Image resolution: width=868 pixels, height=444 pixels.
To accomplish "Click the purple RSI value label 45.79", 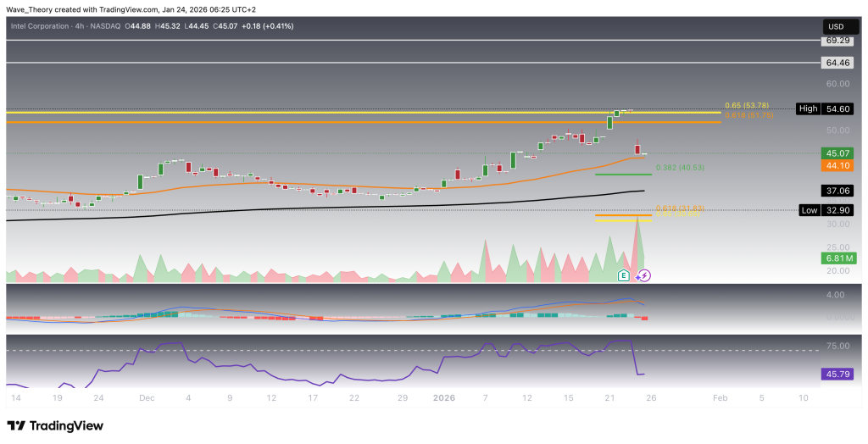I will (x=837, y=374).
